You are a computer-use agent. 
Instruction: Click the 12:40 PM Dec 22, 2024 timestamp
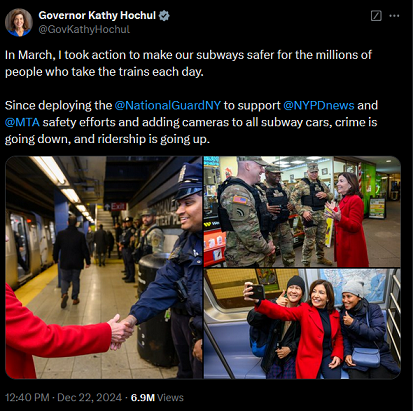pos(63,398)
